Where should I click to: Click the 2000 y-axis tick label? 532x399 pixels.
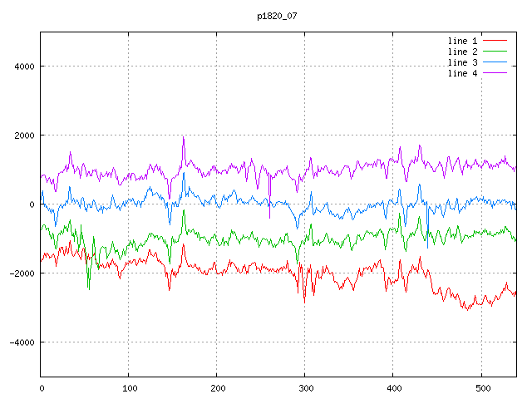click(23, 135)
